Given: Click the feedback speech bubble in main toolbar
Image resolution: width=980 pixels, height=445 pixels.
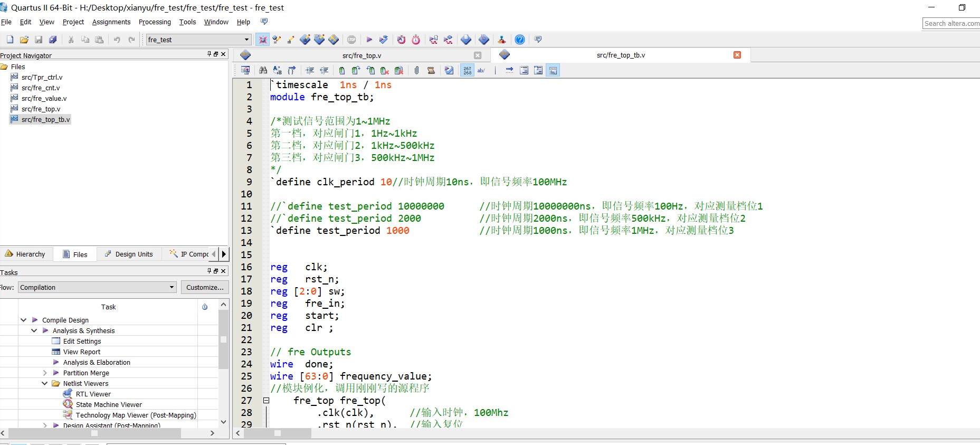Looking at the screenshot, I should click(x=538, y=40).
